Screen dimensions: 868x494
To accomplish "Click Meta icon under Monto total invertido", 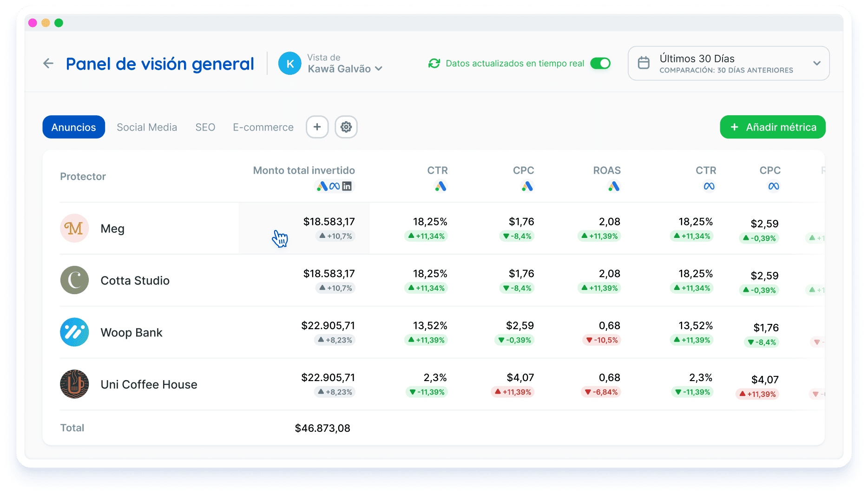I will point(335,186).
